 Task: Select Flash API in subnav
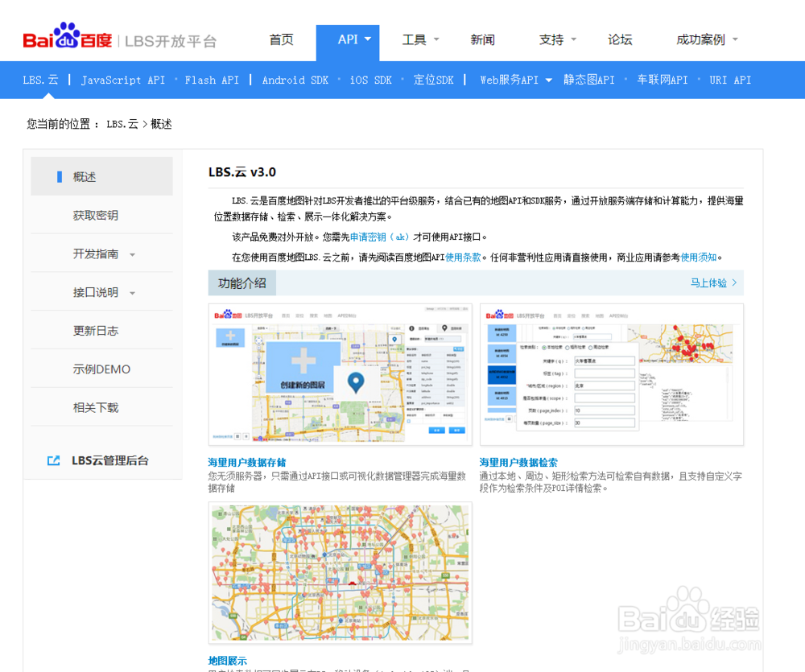coord(212,80)
